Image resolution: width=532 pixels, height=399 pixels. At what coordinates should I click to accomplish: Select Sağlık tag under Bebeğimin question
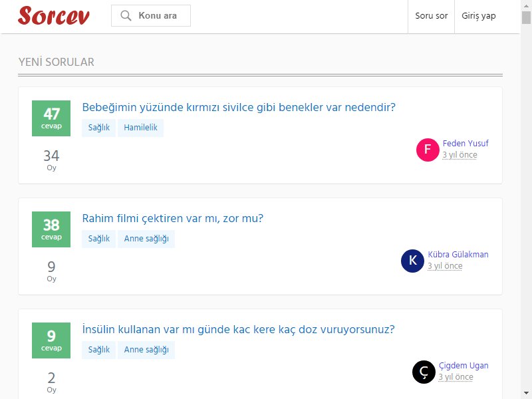click(98, 128)
